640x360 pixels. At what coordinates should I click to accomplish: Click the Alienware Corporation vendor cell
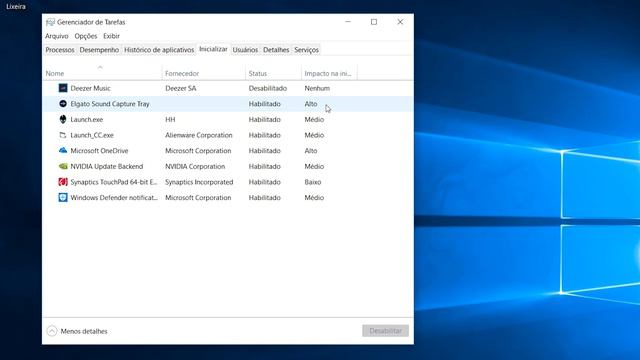click(199, 135)
